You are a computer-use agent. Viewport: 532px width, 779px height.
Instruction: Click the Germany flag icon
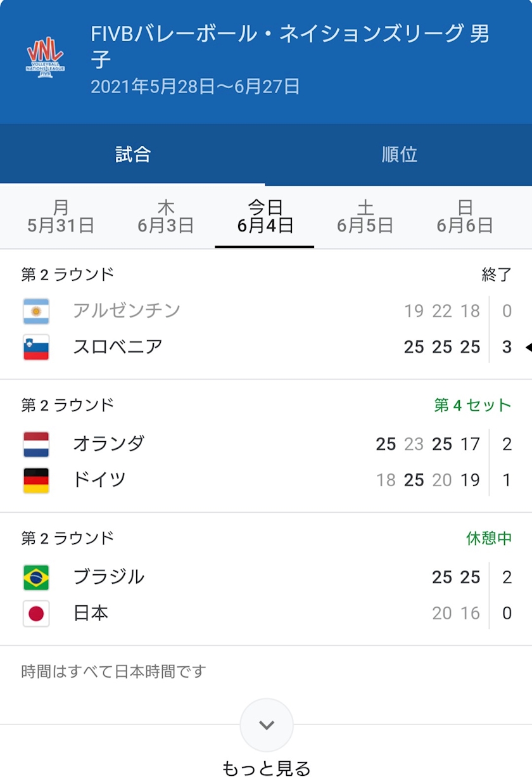click(x=36, y=480)
